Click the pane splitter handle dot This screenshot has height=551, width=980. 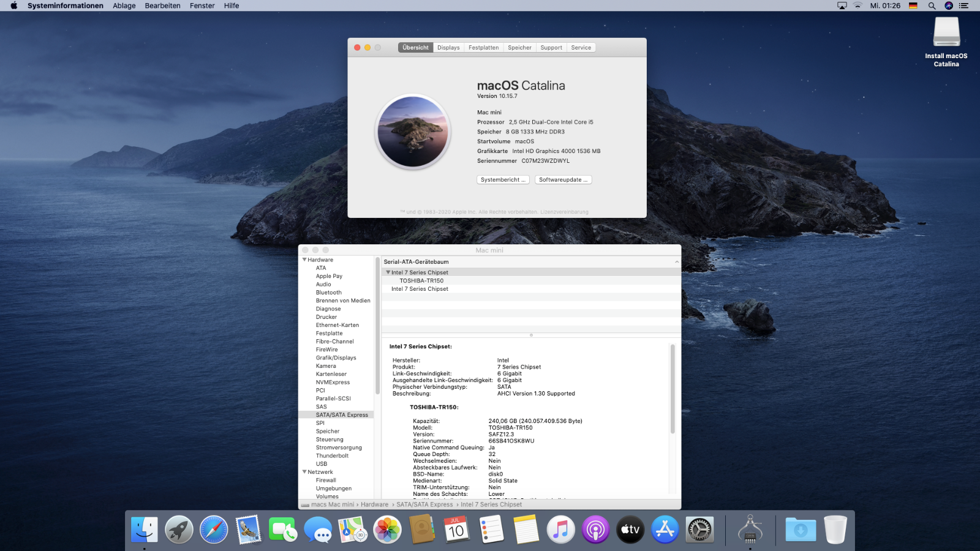(x=531, y=335)
